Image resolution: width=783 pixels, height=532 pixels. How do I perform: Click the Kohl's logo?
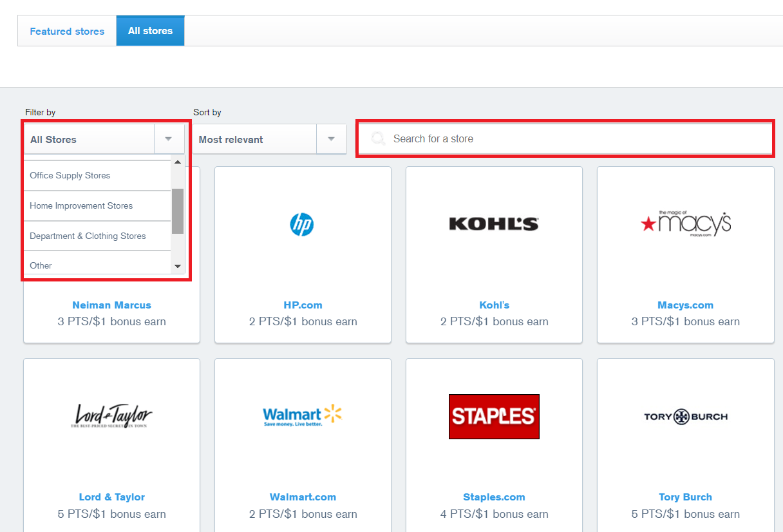click(x=494, y=223)
